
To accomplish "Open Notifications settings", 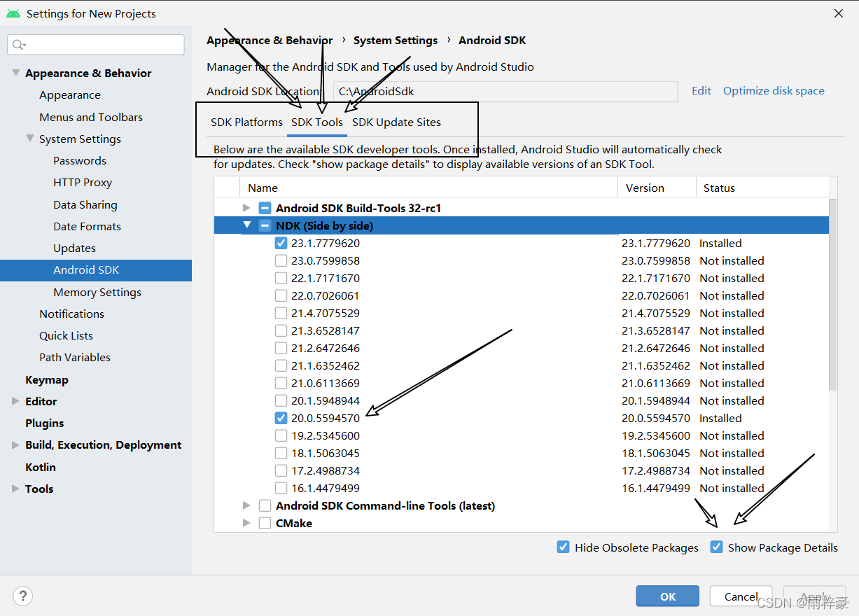I will tap(71, 314).
